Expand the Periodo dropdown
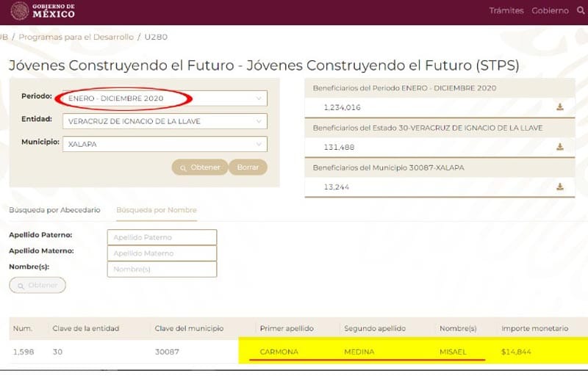This screenshot has width=588, height=376. 164,98
